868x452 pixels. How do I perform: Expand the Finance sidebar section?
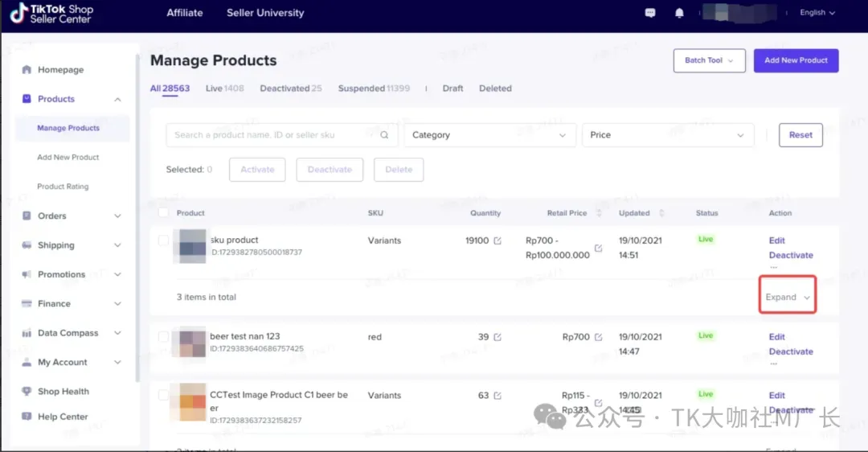click(x=117, y=303)
